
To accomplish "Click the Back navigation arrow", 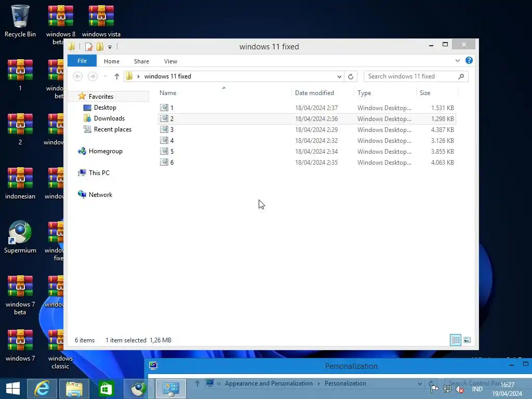I will click(x=78, y=76).
